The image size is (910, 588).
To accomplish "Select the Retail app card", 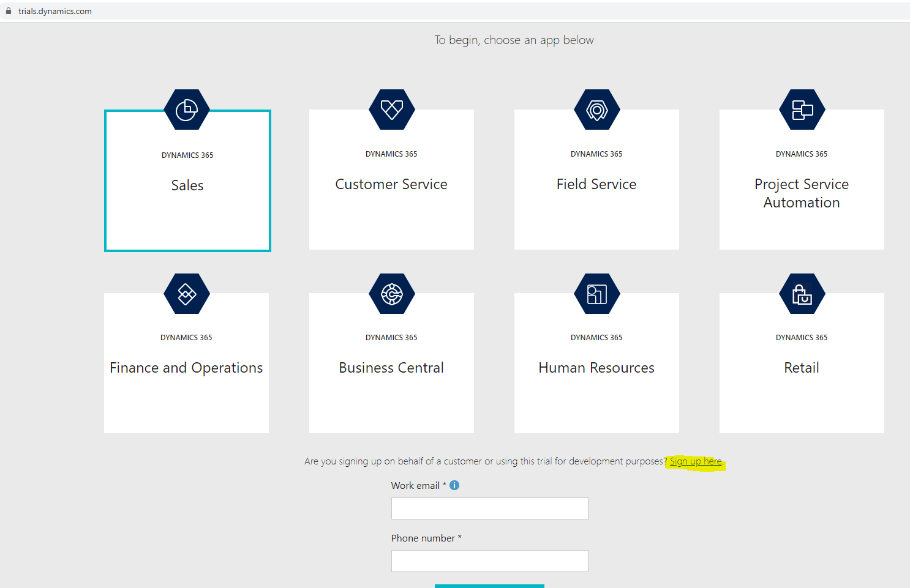I will click(802, 363).
